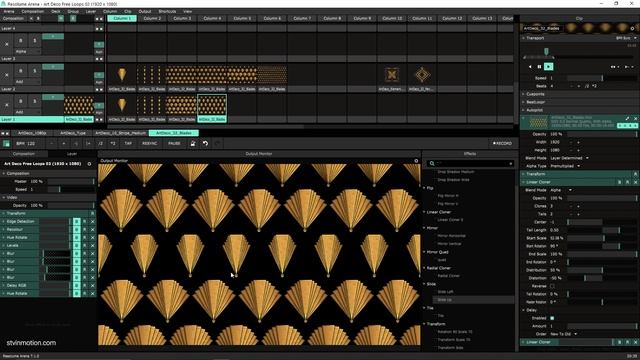This screenshot has height=360, width=640.
Task: Clear Layer 4 with its X button
Action: click(7, 44)
